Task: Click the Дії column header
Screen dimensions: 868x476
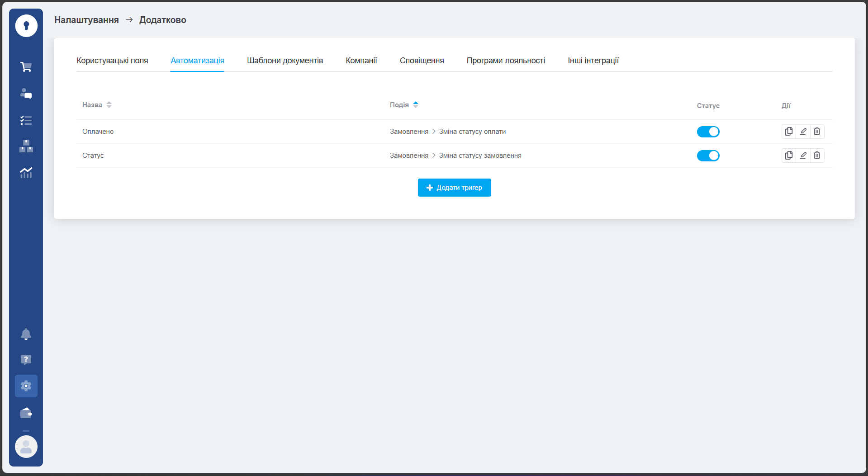Action: point(786,106)
